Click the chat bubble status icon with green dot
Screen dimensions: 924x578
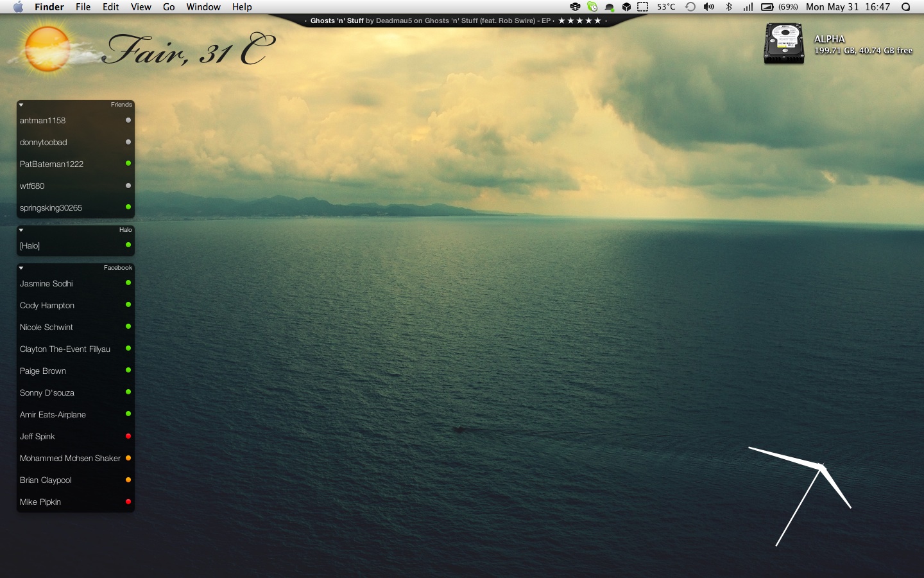coord(609,8)
